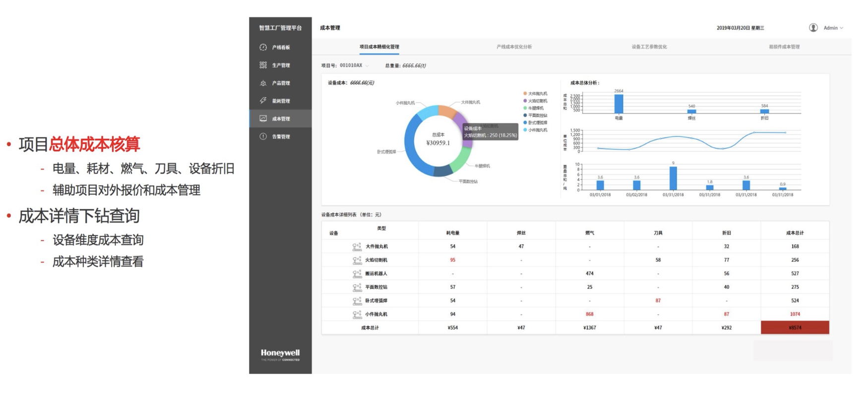The height and width of the screenshot is (393, 868).
Task: Click the user avatar icon beside Admin
Action: (813, 28)
